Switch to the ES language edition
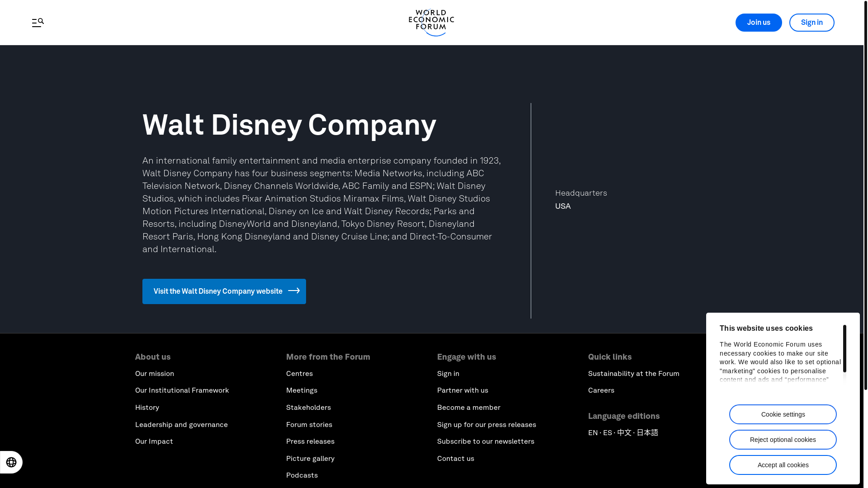 608,433
